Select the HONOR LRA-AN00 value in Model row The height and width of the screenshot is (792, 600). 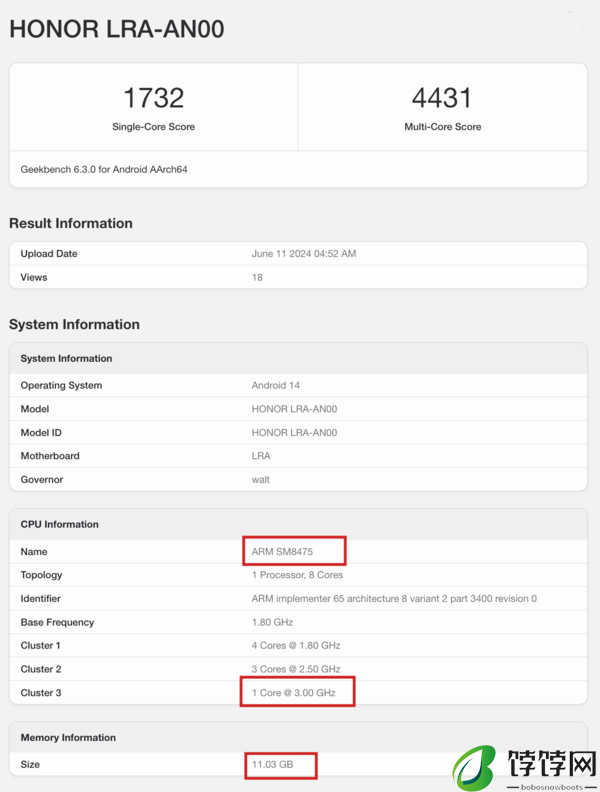click(294, 409)
